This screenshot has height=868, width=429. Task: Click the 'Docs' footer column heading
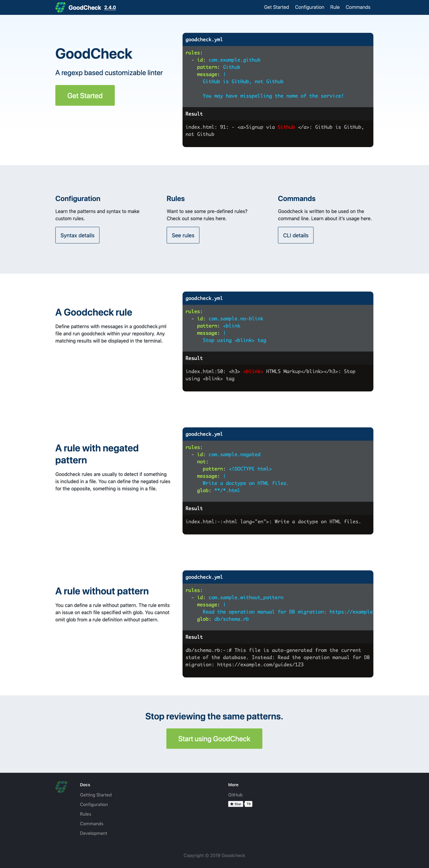coord(85,785)
